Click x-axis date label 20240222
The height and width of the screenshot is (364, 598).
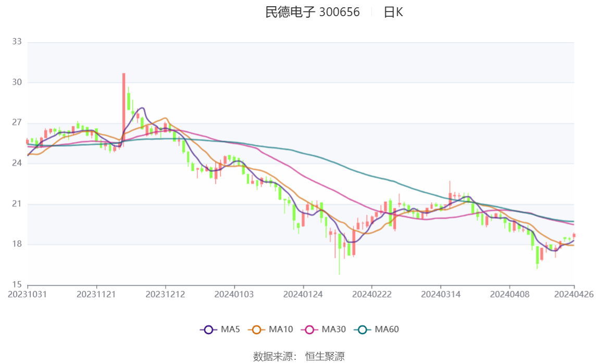click(x=372, y=294)
